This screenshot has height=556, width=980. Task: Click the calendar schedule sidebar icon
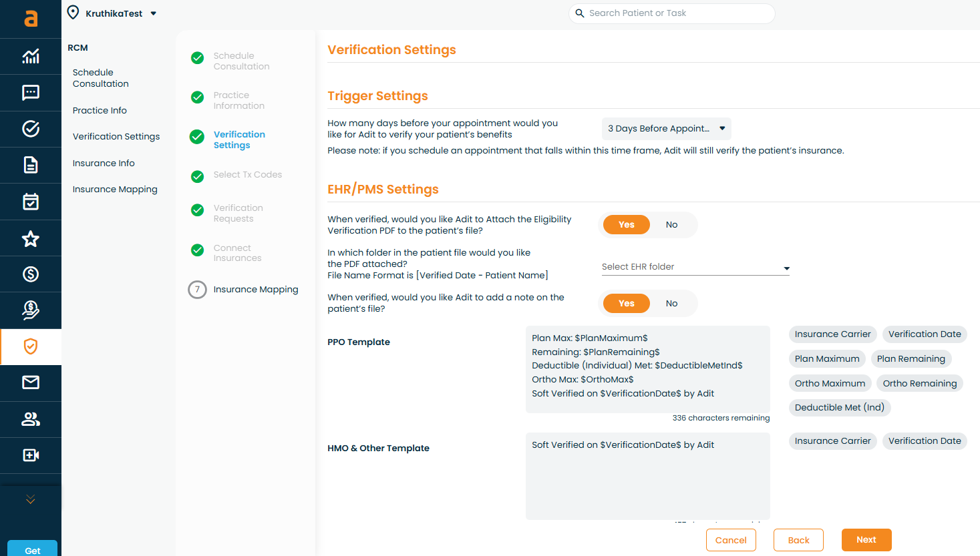(x=31, y=202)
